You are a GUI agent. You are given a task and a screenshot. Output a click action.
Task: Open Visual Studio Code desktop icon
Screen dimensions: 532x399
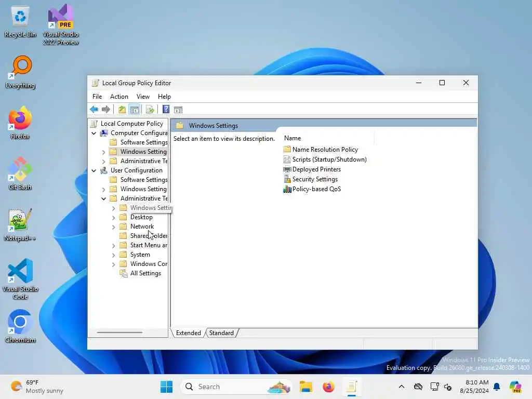tap(20, 279)
